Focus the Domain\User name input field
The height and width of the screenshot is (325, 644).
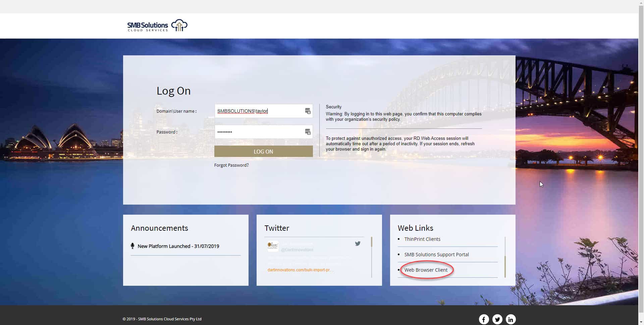258,111
